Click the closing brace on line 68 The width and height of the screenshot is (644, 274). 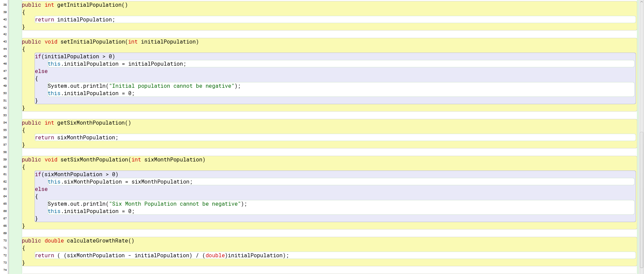[x=23, y=226]
